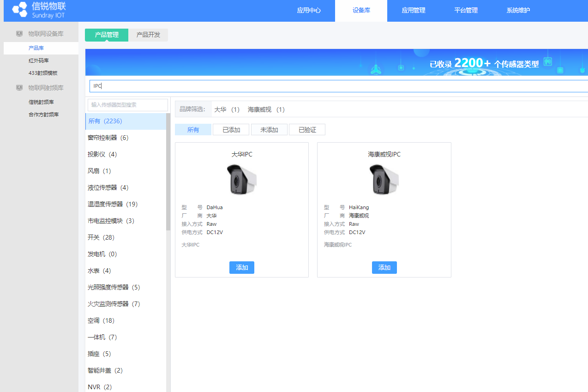
Task: Select category 一体机 (7)
Action: pyautogui.click(x=126, y=337)
